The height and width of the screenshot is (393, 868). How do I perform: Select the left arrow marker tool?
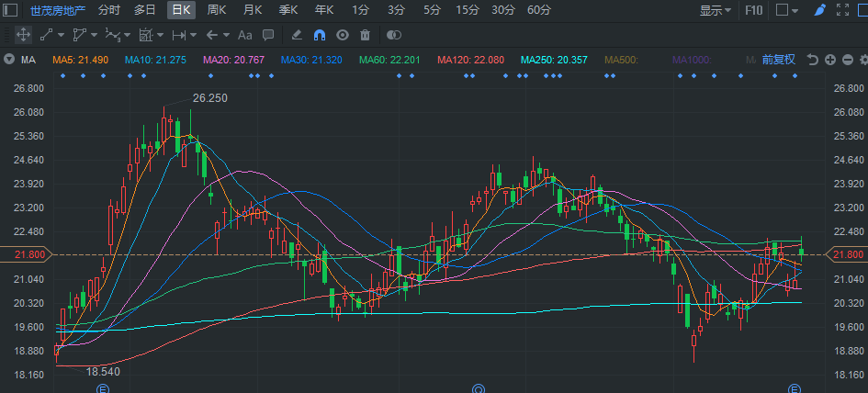[211, 35]
